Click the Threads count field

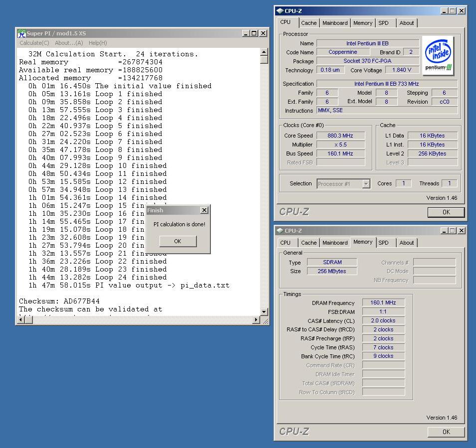tap(450, 183)
